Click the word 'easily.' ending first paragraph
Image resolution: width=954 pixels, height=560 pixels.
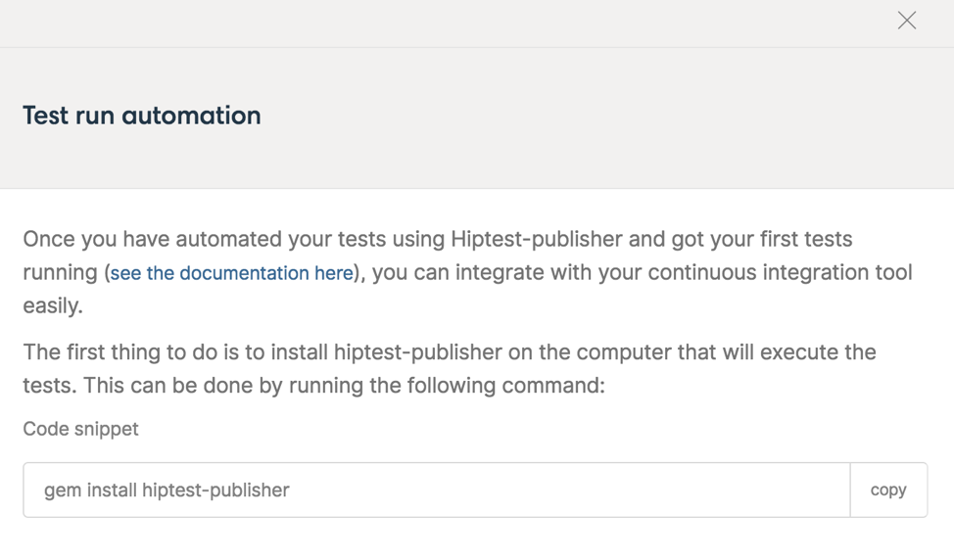point(53,305)
